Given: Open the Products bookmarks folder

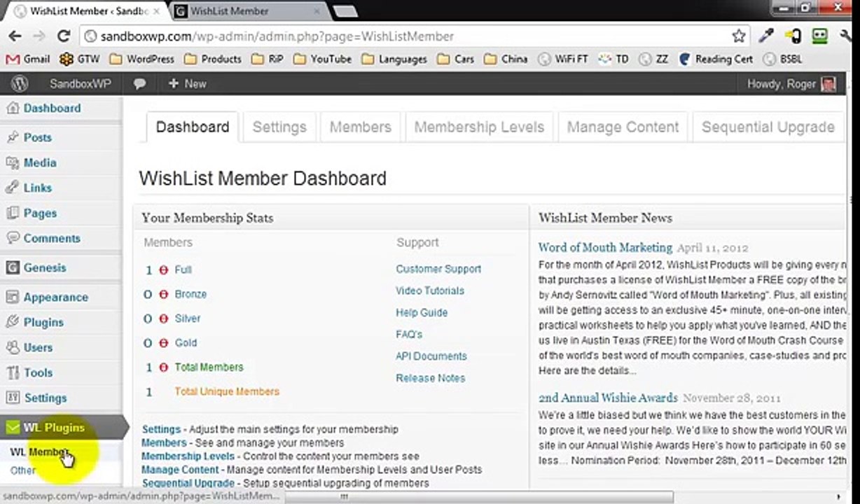Looking at the screenshot, I should (213, 59).
